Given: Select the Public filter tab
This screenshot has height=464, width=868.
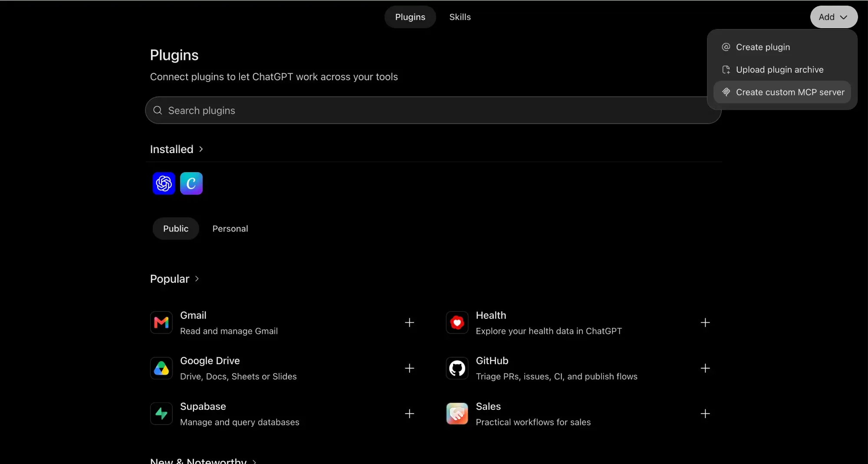Looking at the screenshot, I should [176, 229].
